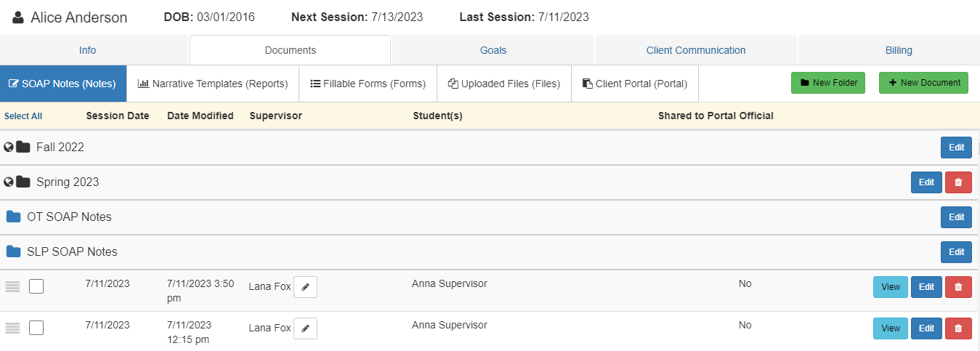Create a New Folder
The height and width of the screenshot is (351, 980).
[829, 83]
